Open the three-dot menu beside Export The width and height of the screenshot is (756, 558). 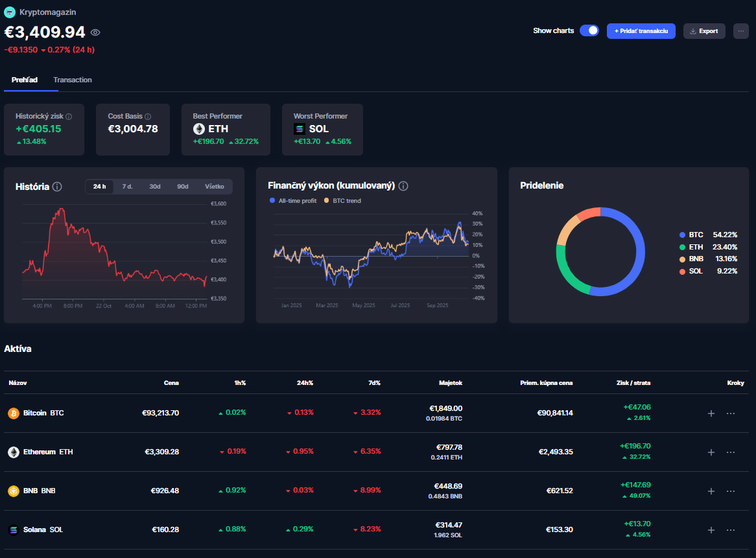740,31
